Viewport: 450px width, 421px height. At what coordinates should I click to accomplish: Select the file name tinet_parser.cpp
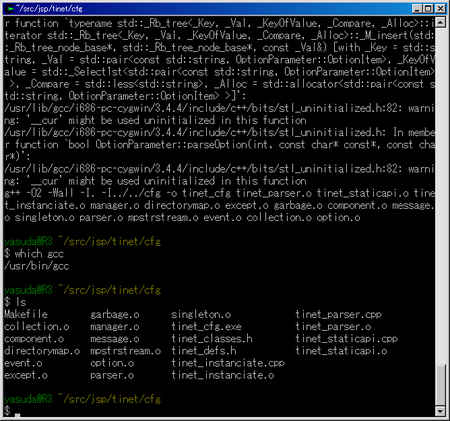[338, 314]
